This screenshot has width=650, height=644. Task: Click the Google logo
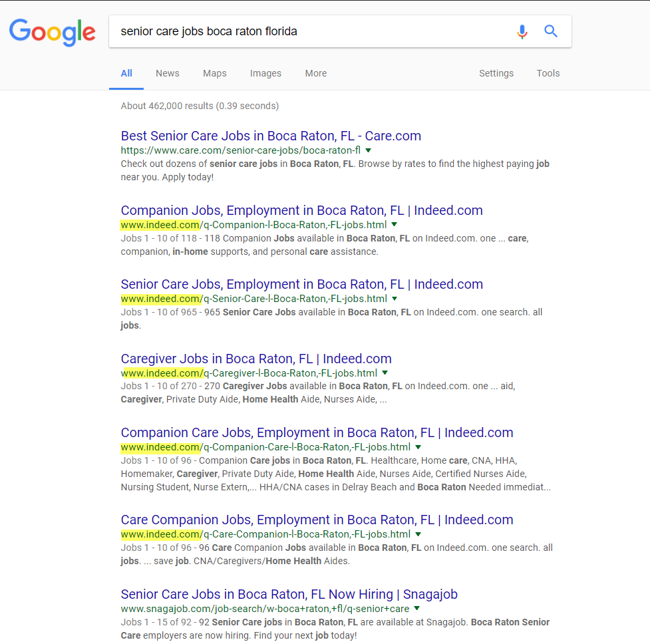[x=53, y=33]
